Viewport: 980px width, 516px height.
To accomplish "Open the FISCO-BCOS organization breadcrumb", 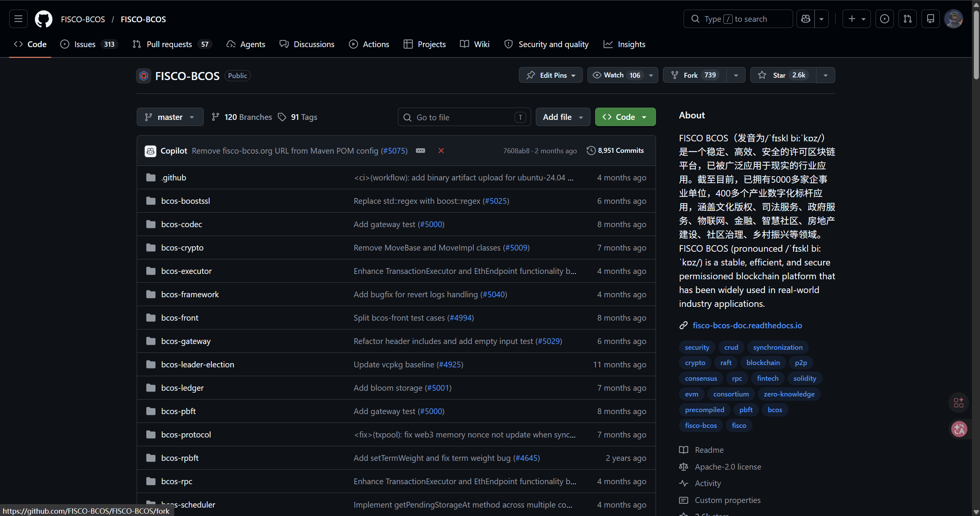I will pyautogui.click(x=83, y=19).
